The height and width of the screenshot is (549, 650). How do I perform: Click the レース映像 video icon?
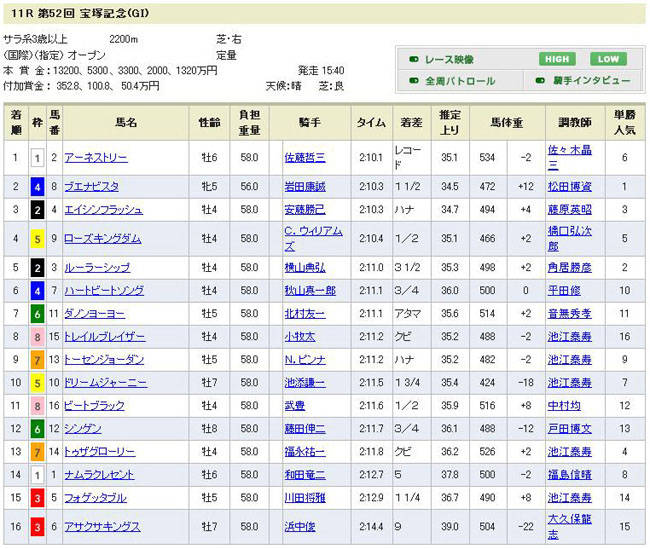pyautogui.click(x=413, y=59)
